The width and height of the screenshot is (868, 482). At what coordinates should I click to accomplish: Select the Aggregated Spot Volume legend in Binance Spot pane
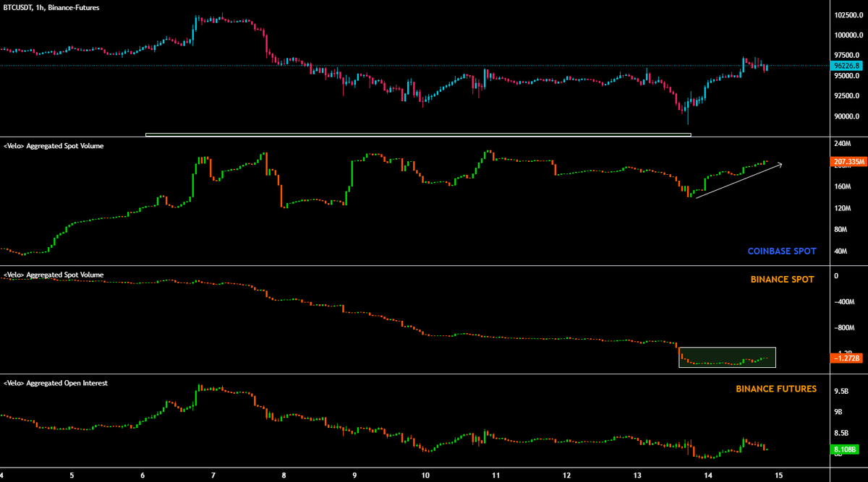(54, 275)
